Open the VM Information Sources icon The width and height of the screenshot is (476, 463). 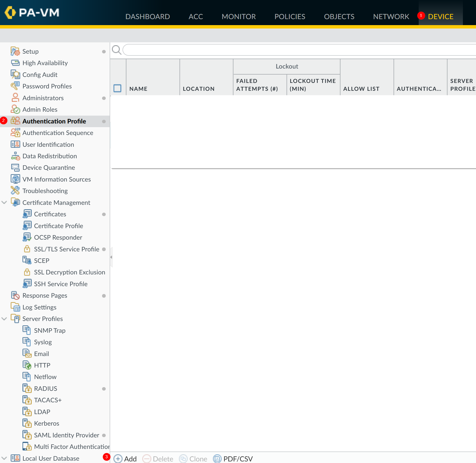coord(15,179)
